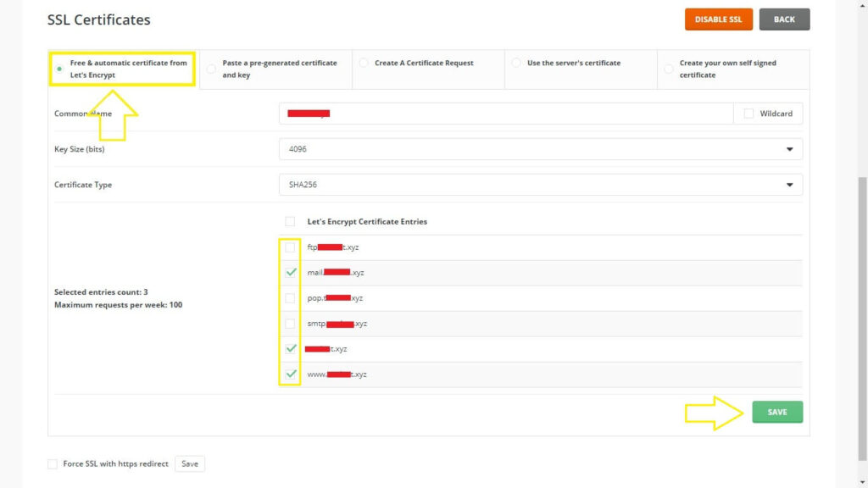This screenshot has height=488, width=868.
Task: Pick Use the server's certificate option
Action: (x=516, y=63)
